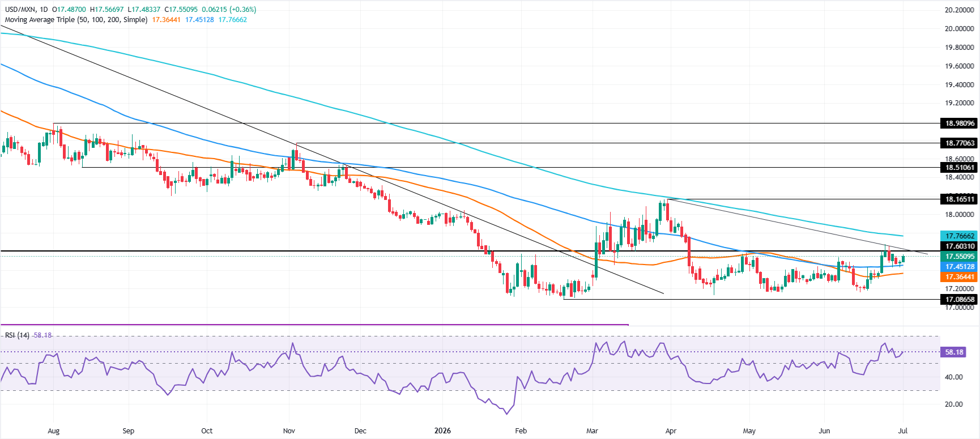Click the 18.51061 price level label
The height and width of the screenshot is (439, 980).
coord(960,168)
